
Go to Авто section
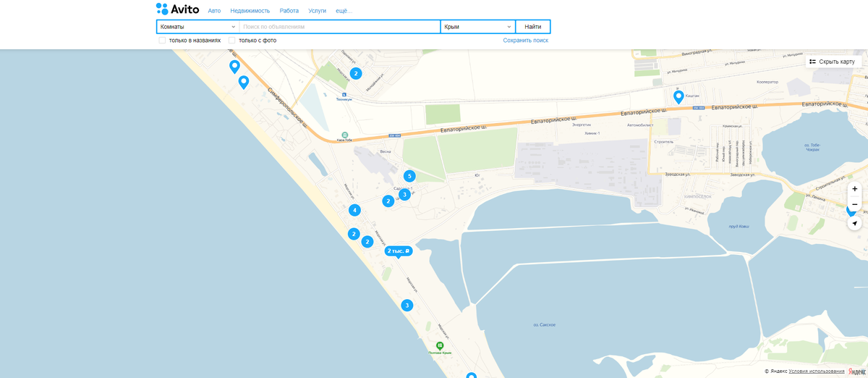click(x=214, y=11)
